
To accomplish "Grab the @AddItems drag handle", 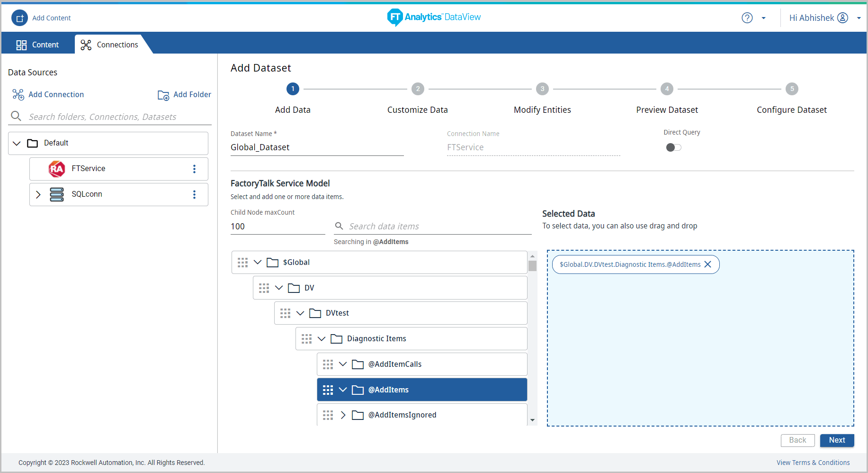I will pyautogui.click(x=328, y=390).
